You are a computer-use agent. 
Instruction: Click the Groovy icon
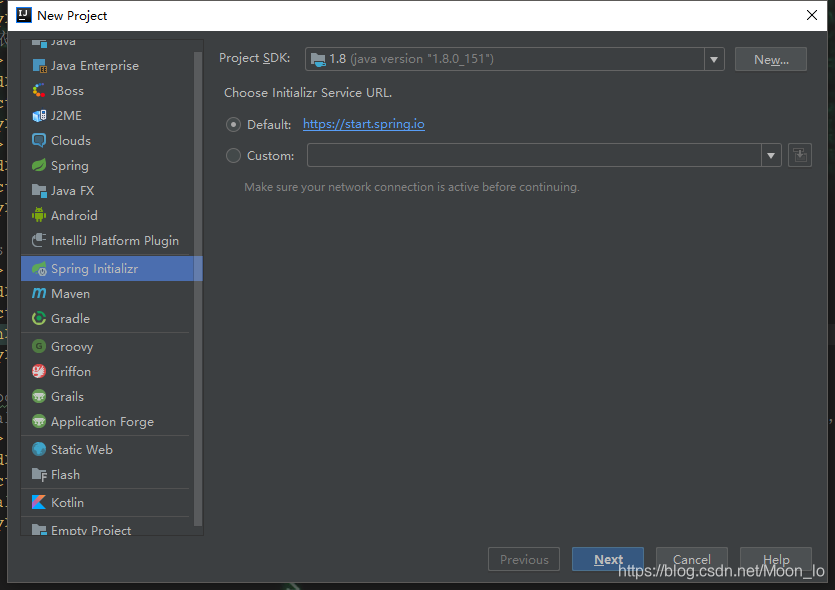[39, 347]
